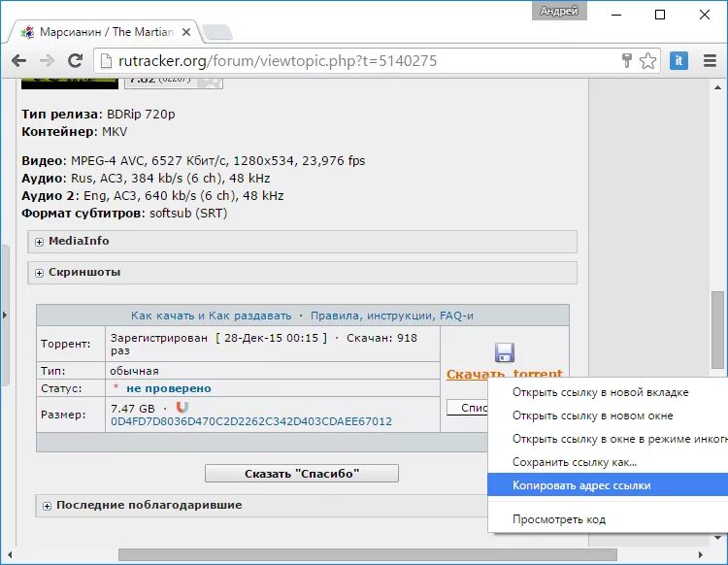Click the Андрей profile button
The width and height of the screenshot is (728, 565).
coord(559,11)
